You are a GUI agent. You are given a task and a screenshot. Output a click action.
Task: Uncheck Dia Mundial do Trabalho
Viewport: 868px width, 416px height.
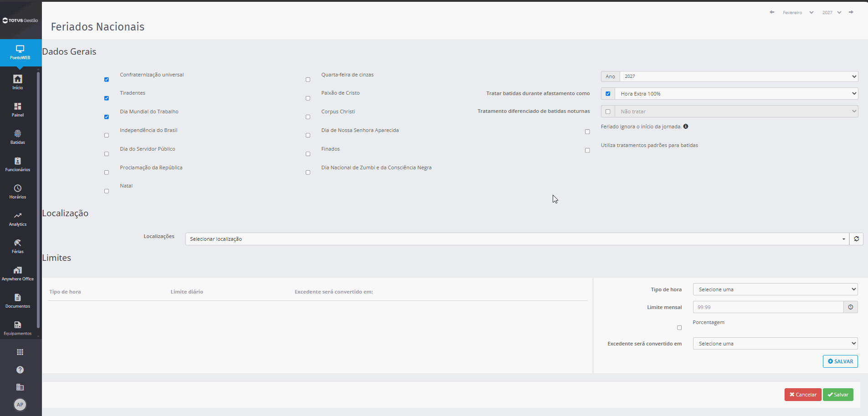[107, 117]
